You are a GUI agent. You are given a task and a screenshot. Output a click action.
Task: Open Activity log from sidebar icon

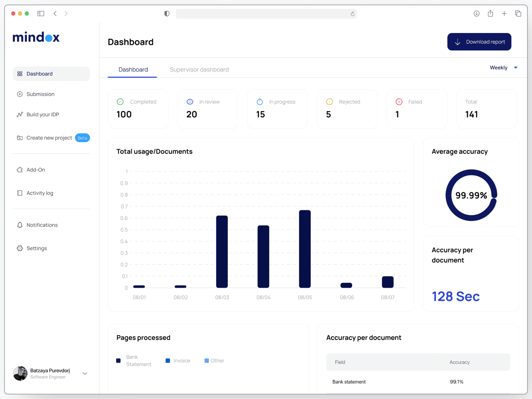coord(20,193)
